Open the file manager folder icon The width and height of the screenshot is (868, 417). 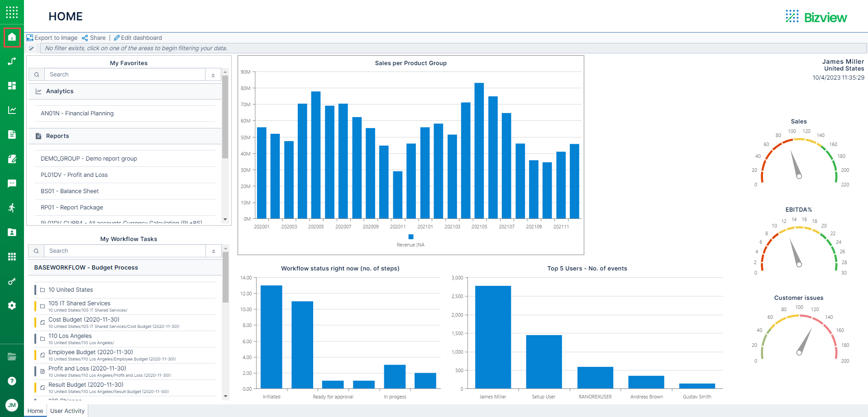tap(12, 356)
